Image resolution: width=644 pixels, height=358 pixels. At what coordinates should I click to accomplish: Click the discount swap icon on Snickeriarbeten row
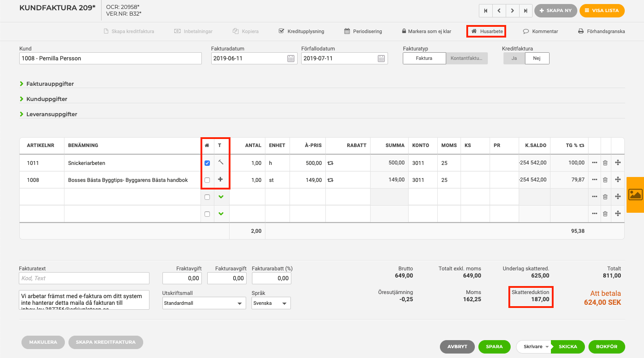click(x=330, y=163)
